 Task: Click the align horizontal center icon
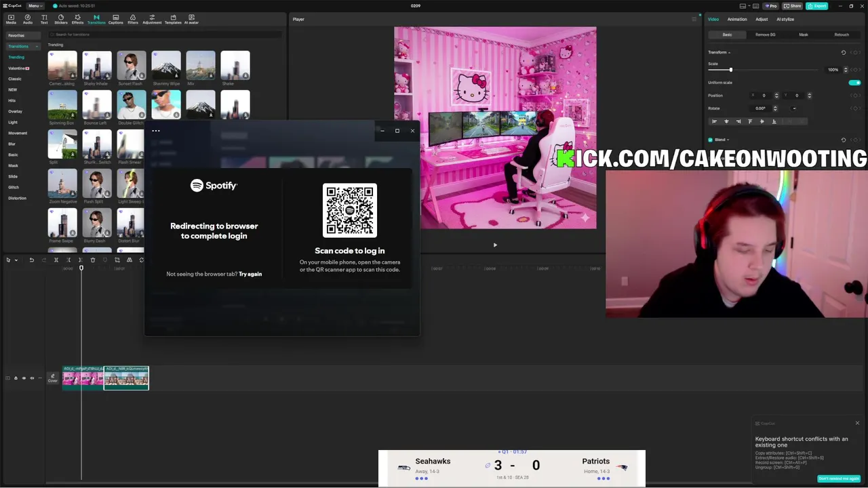coord(726,121)
